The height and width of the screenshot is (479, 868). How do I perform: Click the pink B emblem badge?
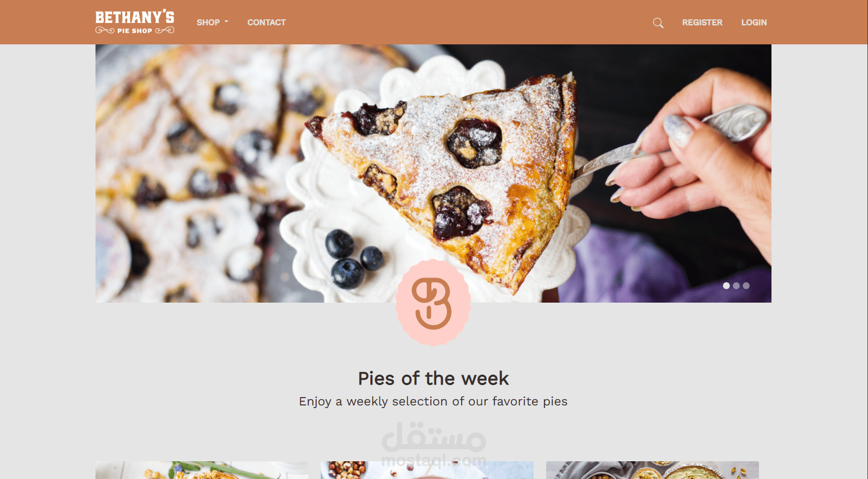pos(433,303)
